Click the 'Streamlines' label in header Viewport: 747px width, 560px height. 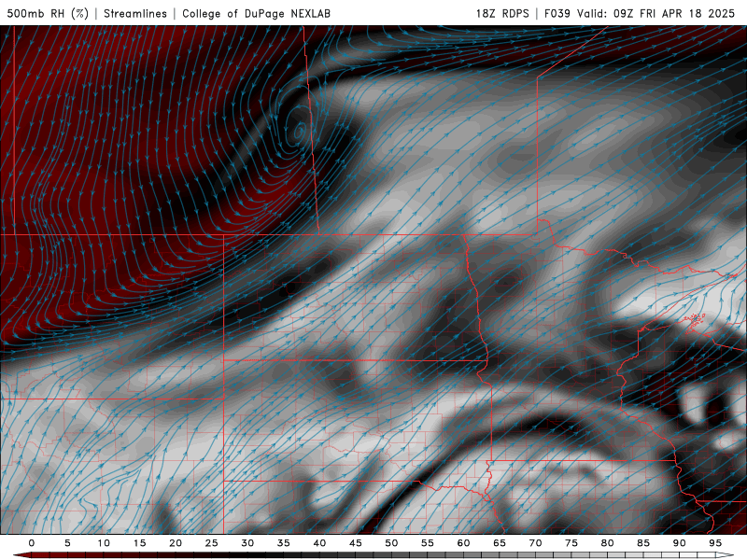coord(135,13)
